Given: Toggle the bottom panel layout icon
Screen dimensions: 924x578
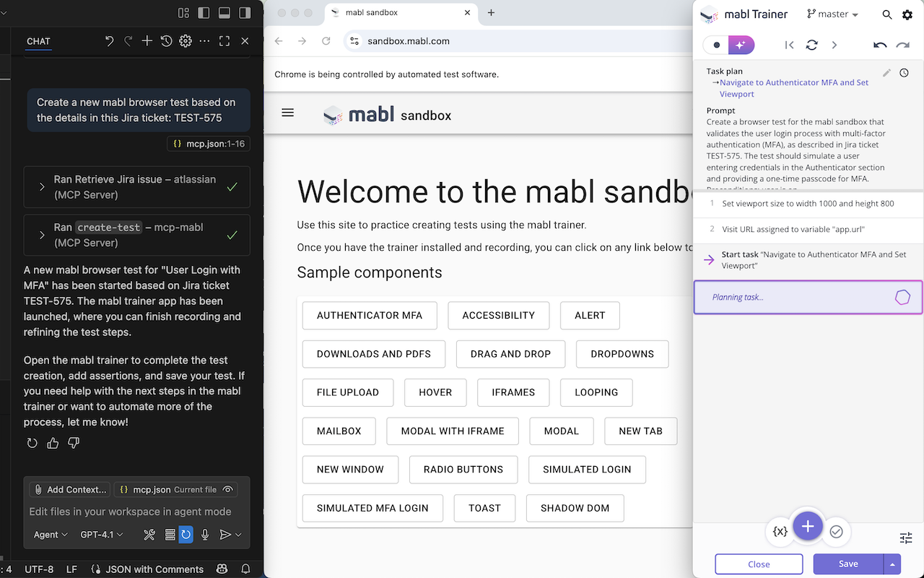Looking at the screenshot, I should [x=225, y=13].
